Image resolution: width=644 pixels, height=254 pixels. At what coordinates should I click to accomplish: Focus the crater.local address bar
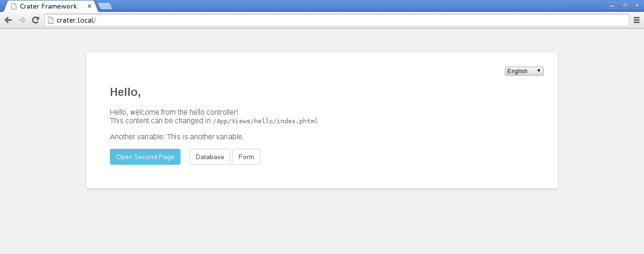pyautogui.click(x=337, y=20)
